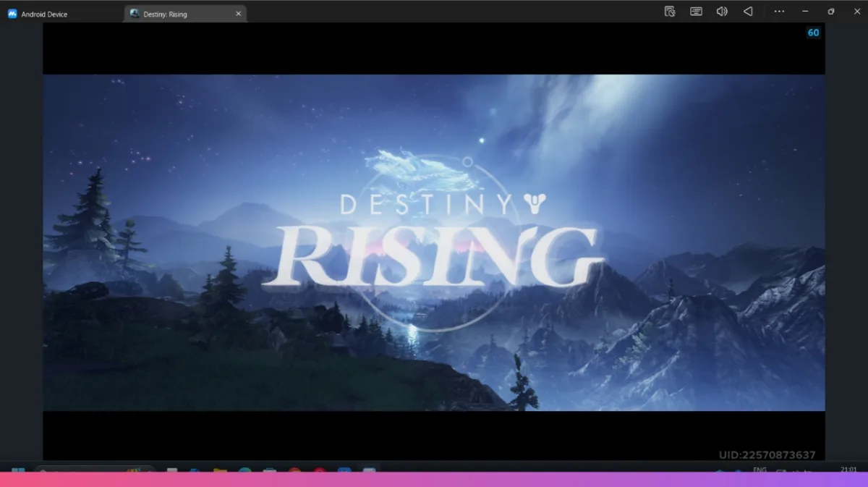868x487 pixels.
Task: Open the More options menu
Action: pos(778,12)
